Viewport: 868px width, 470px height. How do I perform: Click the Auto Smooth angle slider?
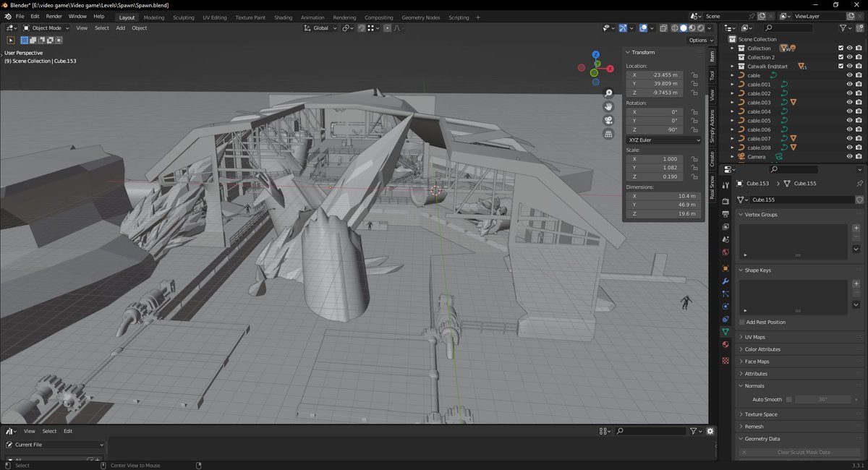[822, 399]
